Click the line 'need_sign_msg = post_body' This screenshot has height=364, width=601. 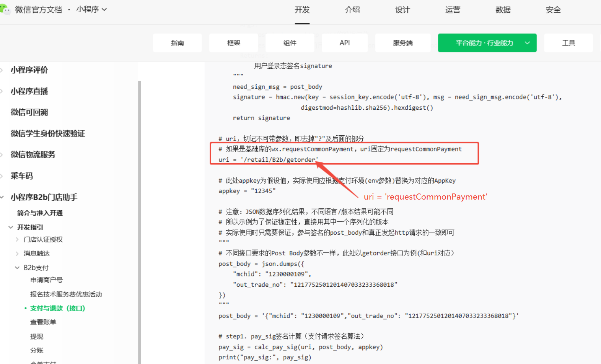tap(278, 87)
